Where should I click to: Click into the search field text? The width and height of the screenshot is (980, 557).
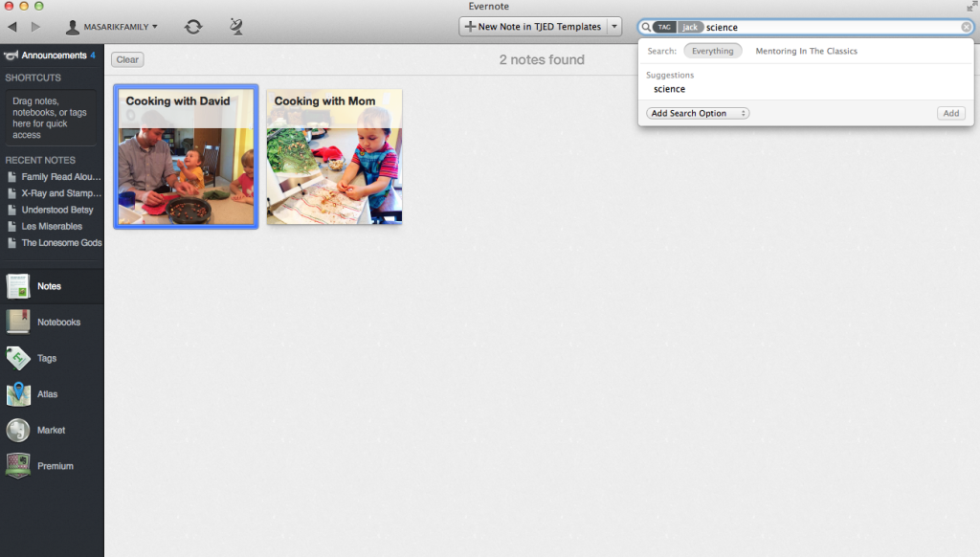tap(722, 27)
